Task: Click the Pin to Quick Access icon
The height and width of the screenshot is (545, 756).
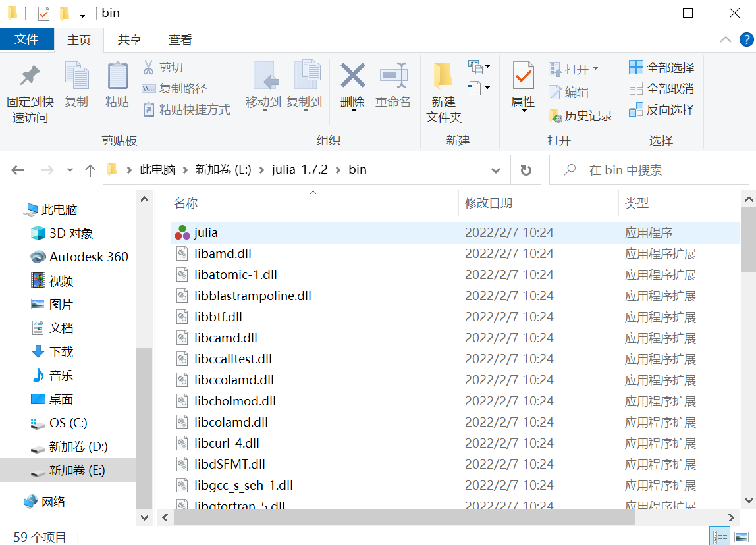Action: [30, 76]
